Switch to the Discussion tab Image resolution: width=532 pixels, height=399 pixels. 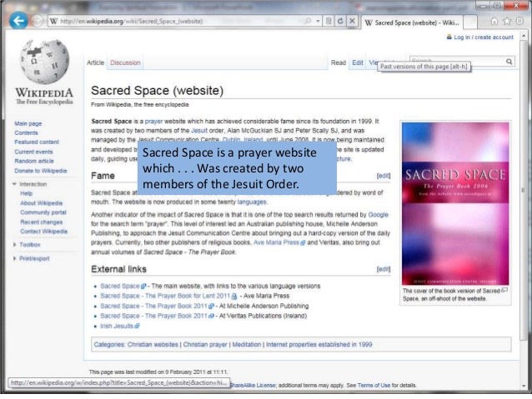tap(125, 62)
